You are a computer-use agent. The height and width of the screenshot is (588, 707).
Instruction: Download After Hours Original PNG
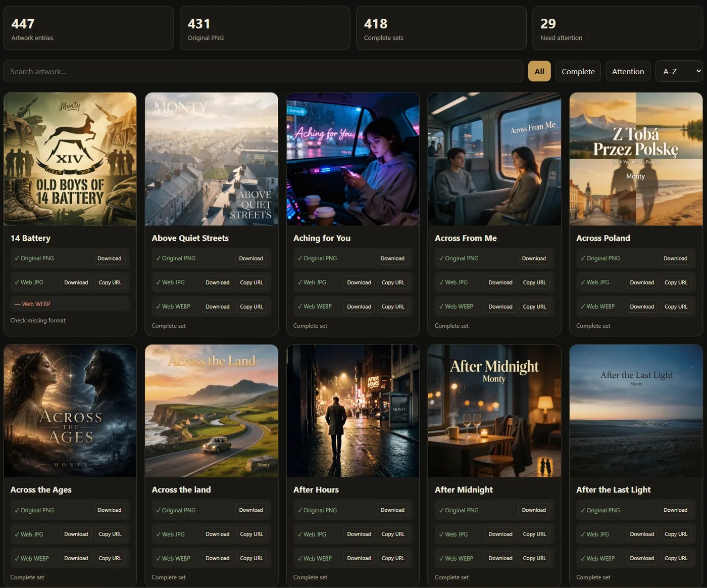tap(392, 510)
